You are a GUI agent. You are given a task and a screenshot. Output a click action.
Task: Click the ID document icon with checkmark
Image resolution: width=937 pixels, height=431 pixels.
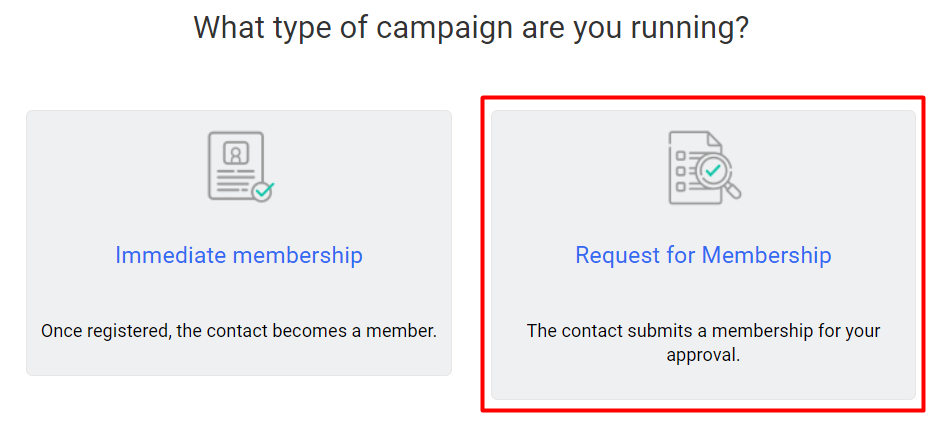click(238, 166)
